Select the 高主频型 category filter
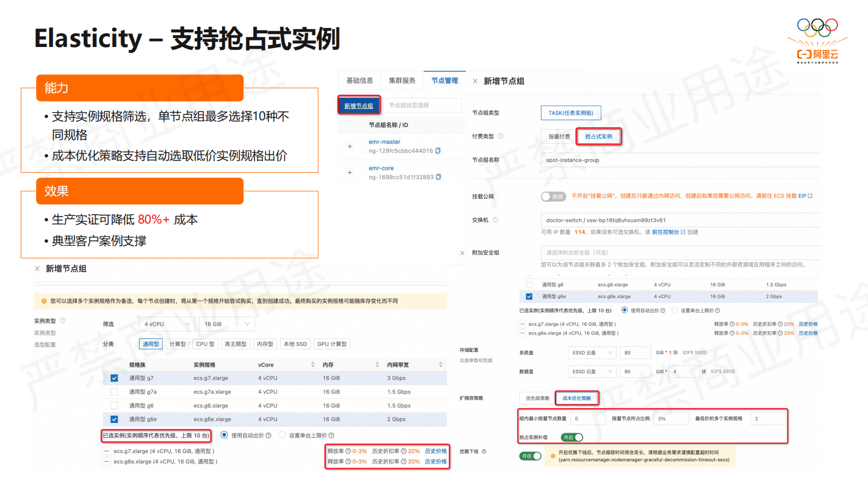 tap(236, 344)
